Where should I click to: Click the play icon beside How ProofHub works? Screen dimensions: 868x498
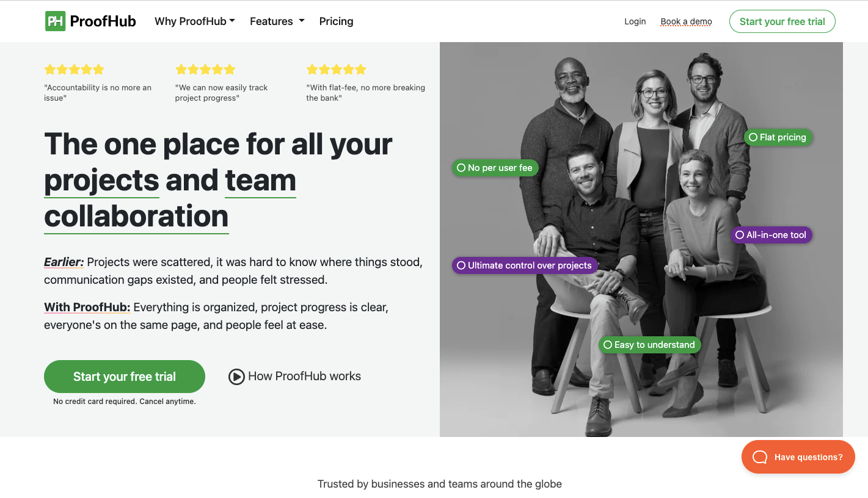pyautogui.click(x=236, y=377)
